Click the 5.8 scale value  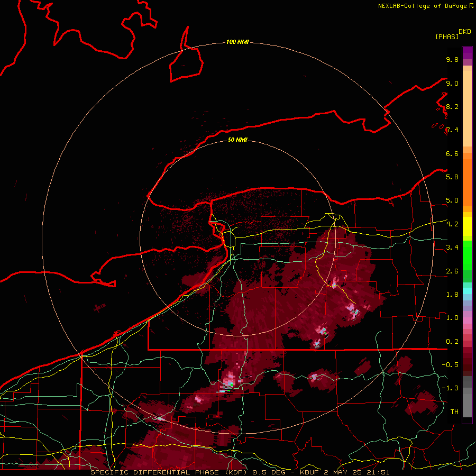point(452,177)
